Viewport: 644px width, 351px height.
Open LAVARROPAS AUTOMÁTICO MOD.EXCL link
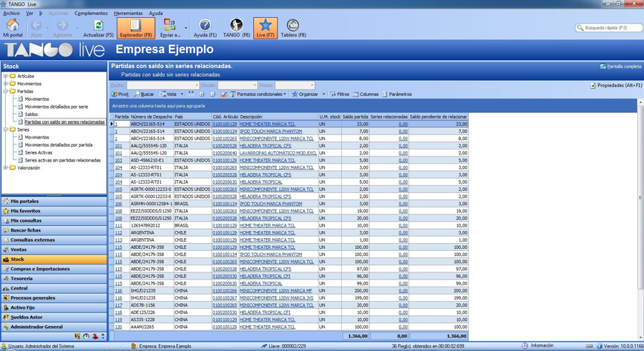tap(278, 153)
